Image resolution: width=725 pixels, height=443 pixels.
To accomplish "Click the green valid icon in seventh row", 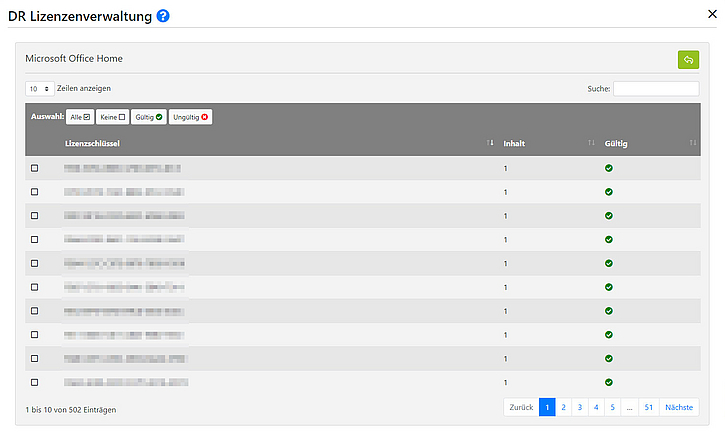I will click(x=608, y=311).
